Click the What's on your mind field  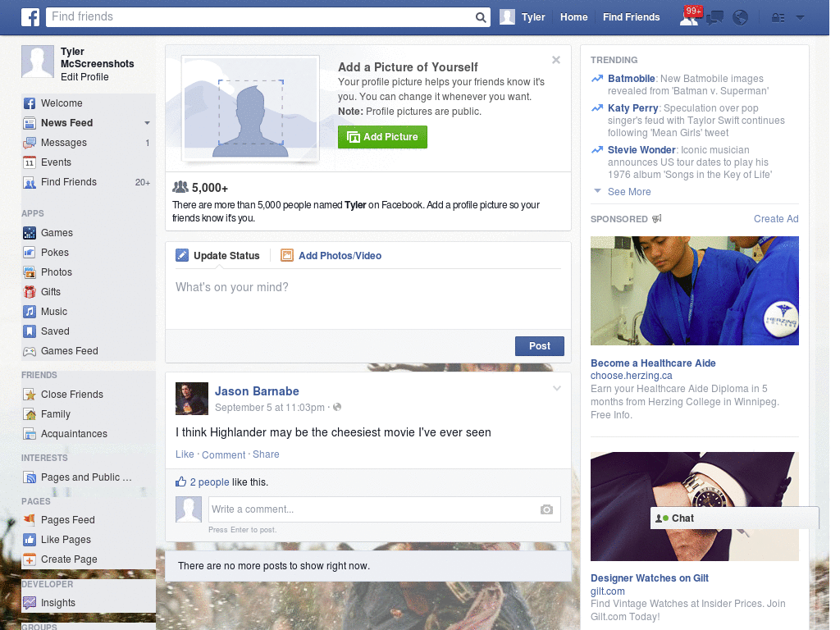click(x=368, y=297)
